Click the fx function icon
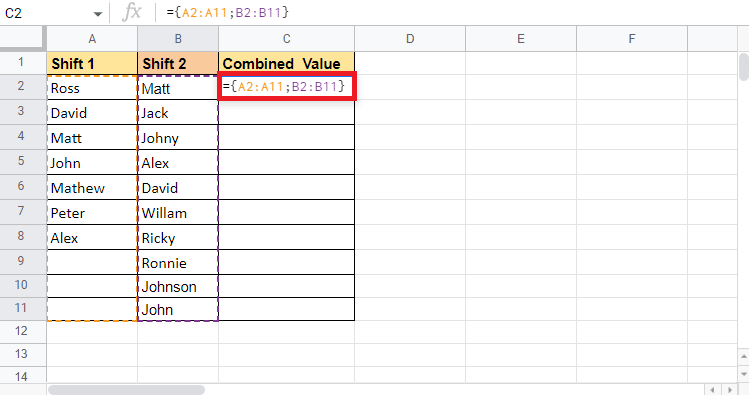The height and width of the screenshot is (395, 749). [131, 12]
